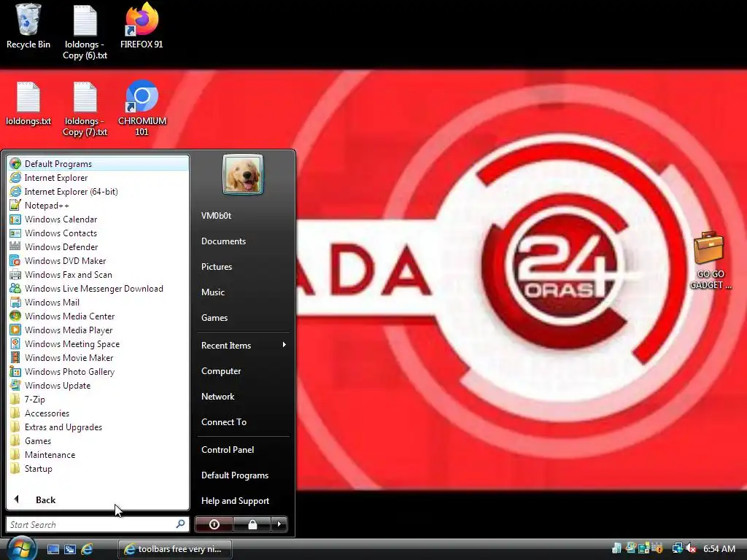This screenshot has height=560, width=747.
Task: Expand the Games program folder
Action: point(98,440)
